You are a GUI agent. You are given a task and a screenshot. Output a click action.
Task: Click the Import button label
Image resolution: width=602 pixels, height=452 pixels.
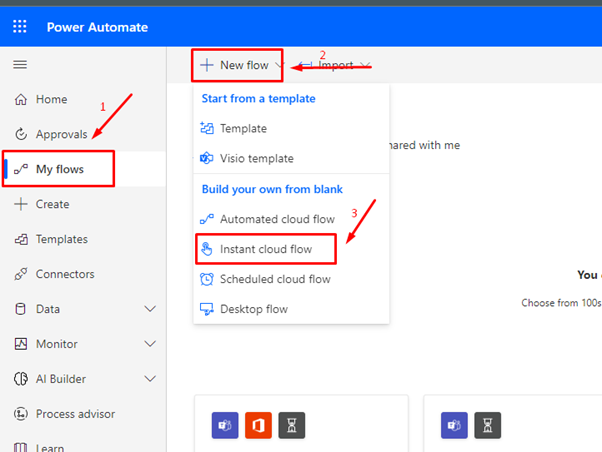(336, 65)
